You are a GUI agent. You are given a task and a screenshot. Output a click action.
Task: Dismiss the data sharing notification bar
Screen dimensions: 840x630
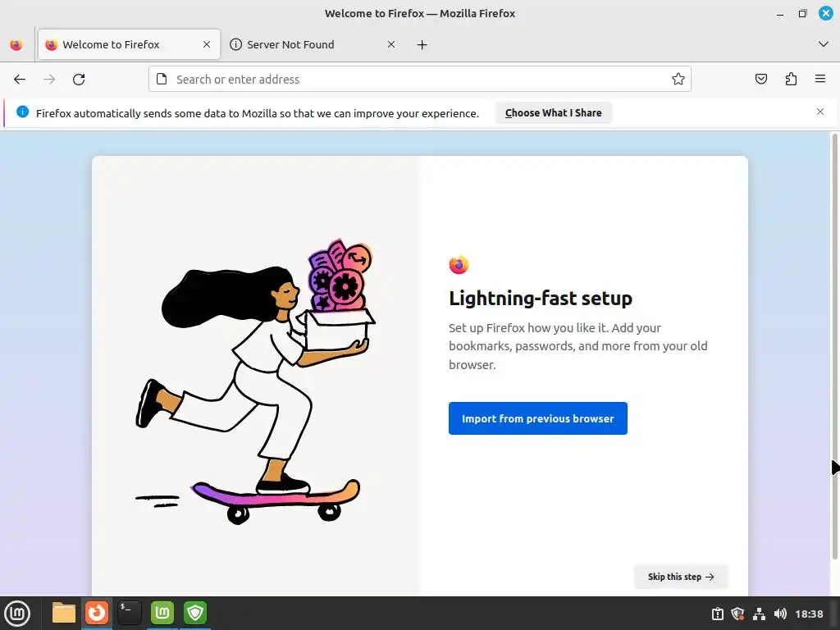click(x=820, y=112)
